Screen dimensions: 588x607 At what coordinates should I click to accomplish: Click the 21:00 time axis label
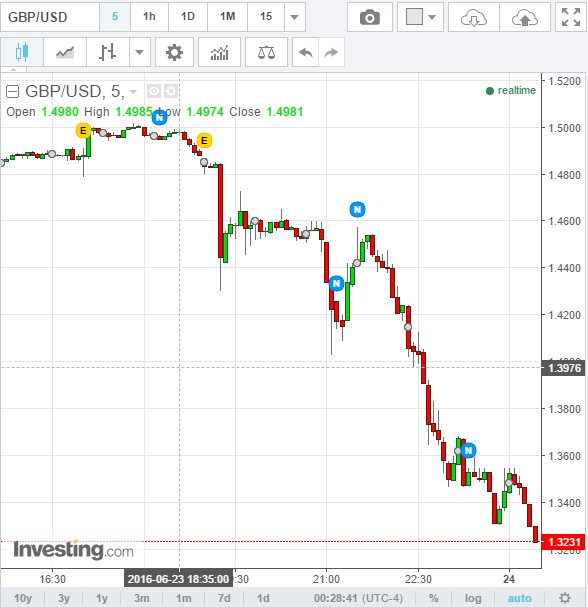click(x=326, y=579)
